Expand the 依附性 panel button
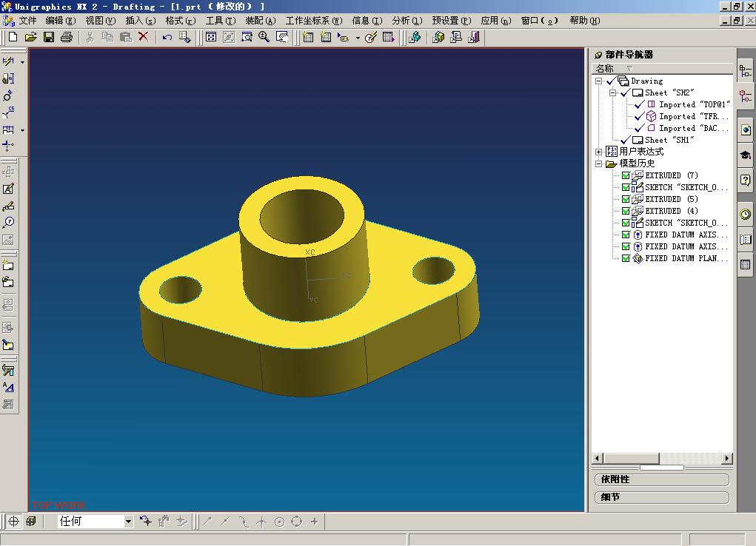The width and height of the screenshot is (756, 546). tap(662, 479)
